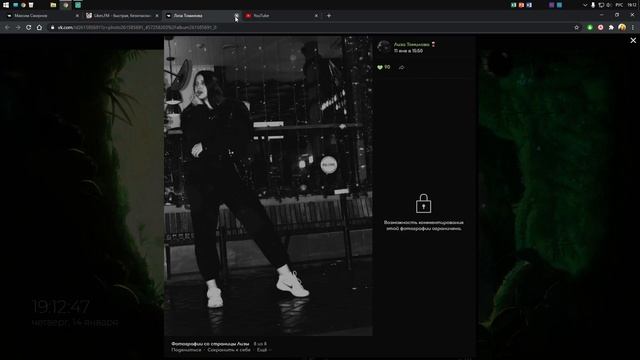The width and height of the screenshot is (640, 360).
Task: Switch keyboard language 'РУС'
Action: tap(619, 5)
